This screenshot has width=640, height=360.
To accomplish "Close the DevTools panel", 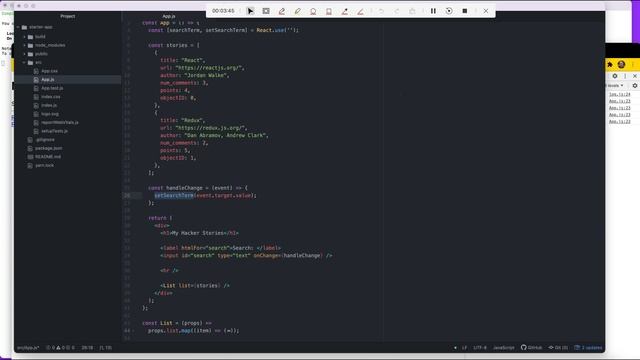I will [x=635, y=76].
